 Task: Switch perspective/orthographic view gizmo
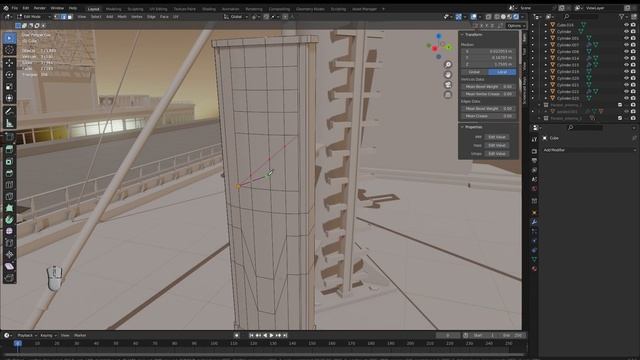point(448,94)
